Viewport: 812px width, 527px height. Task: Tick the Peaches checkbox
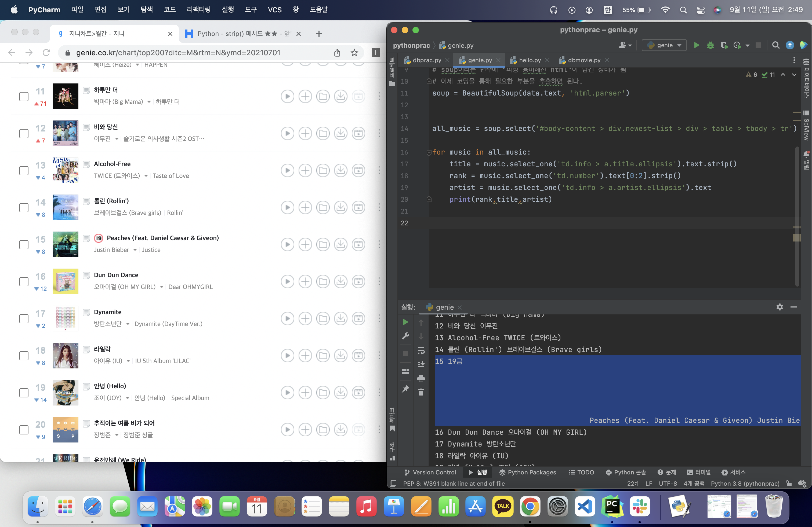24,245
